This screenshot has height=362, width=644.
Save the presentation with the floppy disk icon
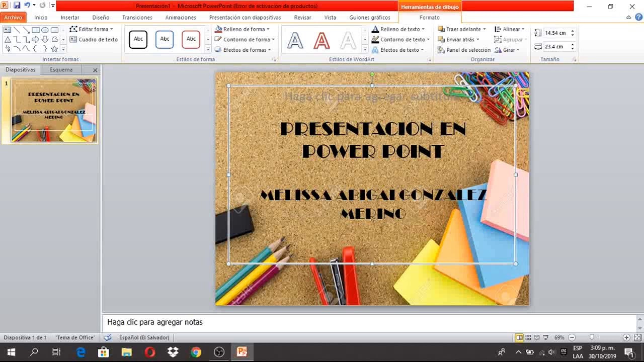click(17, 6)
